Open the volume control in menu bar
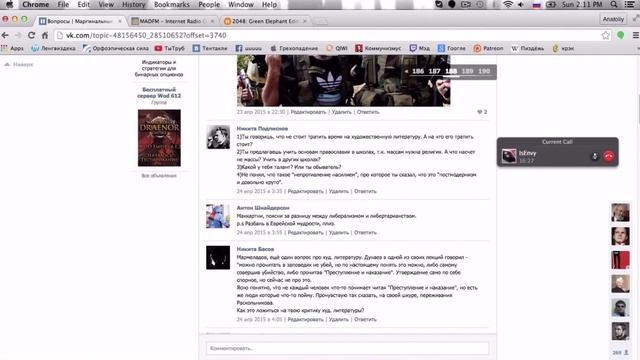Image resolution: width=640 pixels, height=360 pixels. pos(521,4)
